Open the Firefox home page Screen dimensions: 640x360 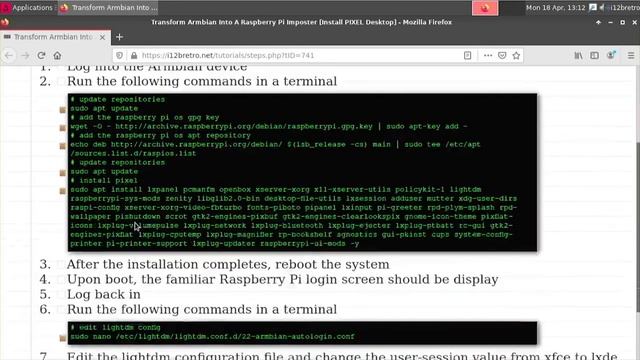57,56
